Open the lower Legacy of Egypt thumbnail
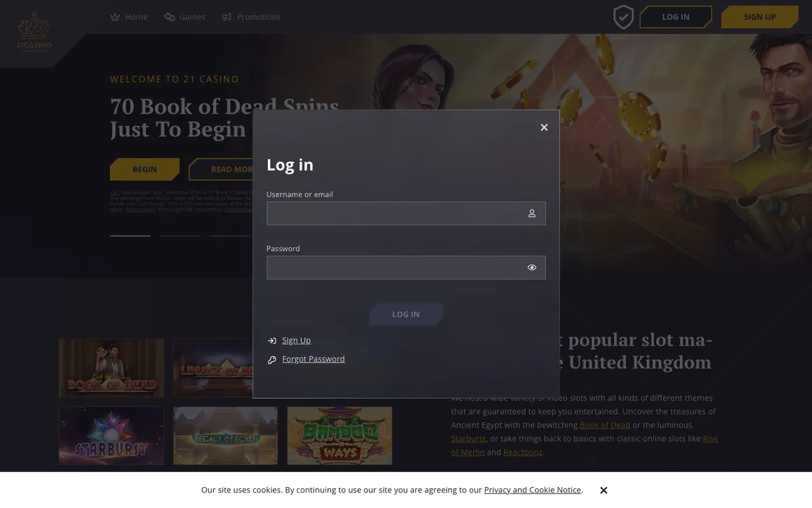The width and height of the screenshot is (812, 508). click(x=225, y=436)
